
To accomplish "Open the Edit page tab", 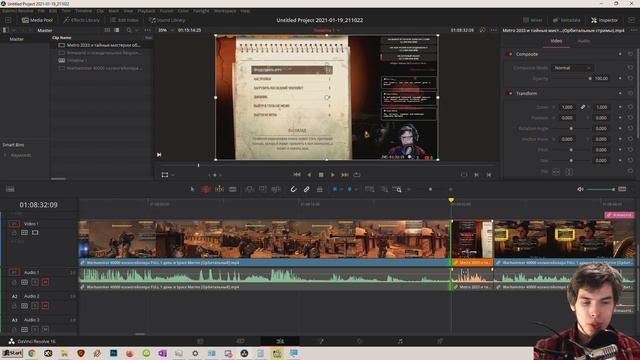I will pyautogui.click(x=280, y=341).
